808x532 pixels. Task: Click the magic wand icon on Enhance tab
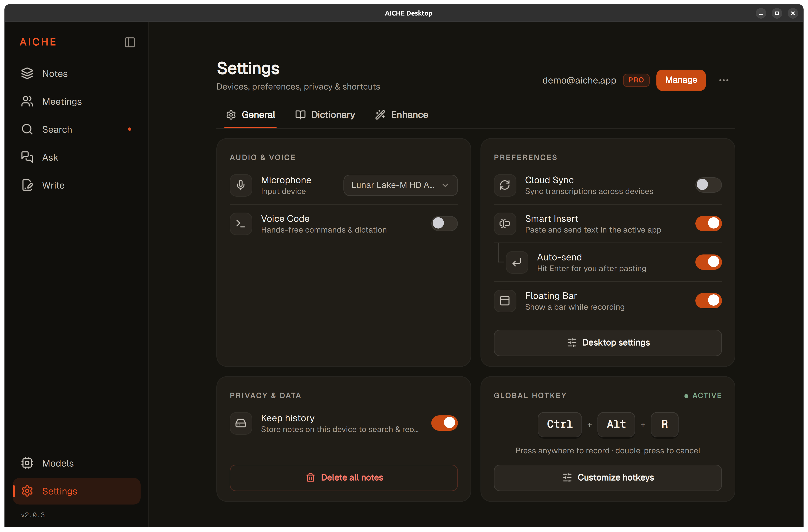[x=380, y=115]
